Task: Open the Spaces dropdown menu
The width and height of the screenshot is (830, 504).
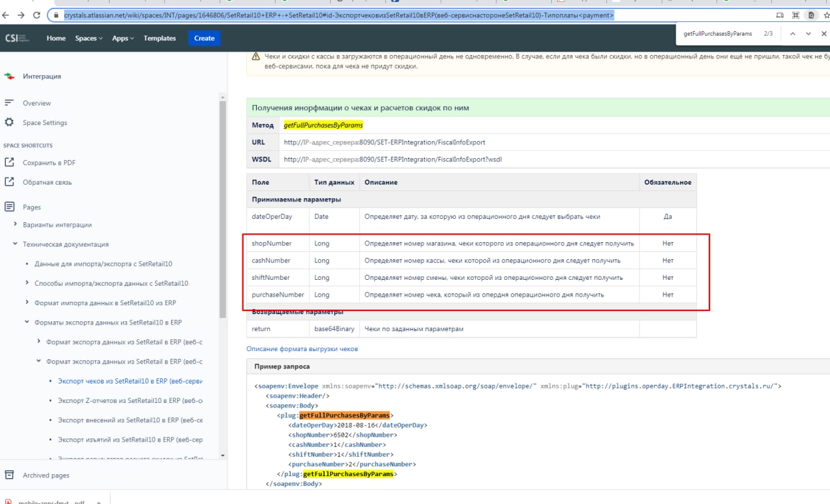Action: coord(89,38)
